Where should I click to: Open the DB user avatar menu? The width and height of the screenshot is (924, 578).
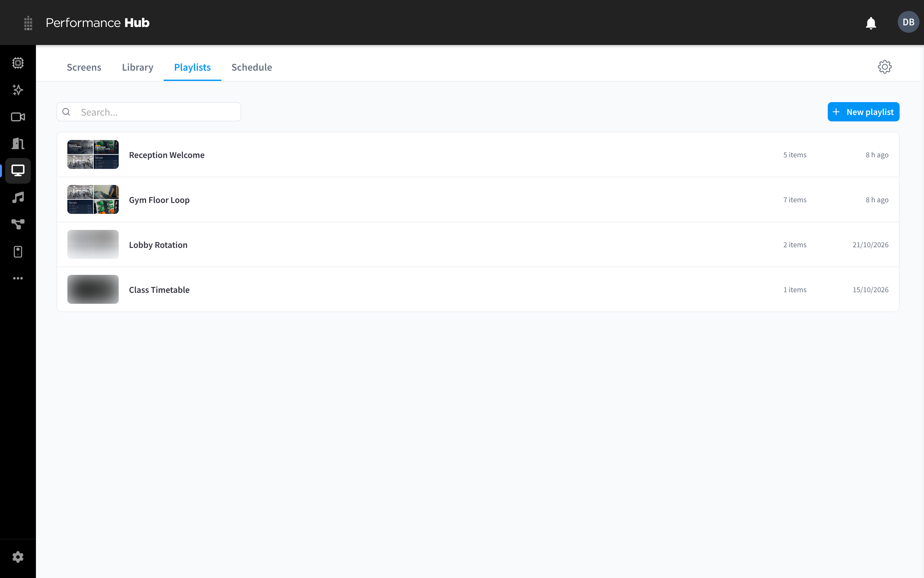(908, 22)
